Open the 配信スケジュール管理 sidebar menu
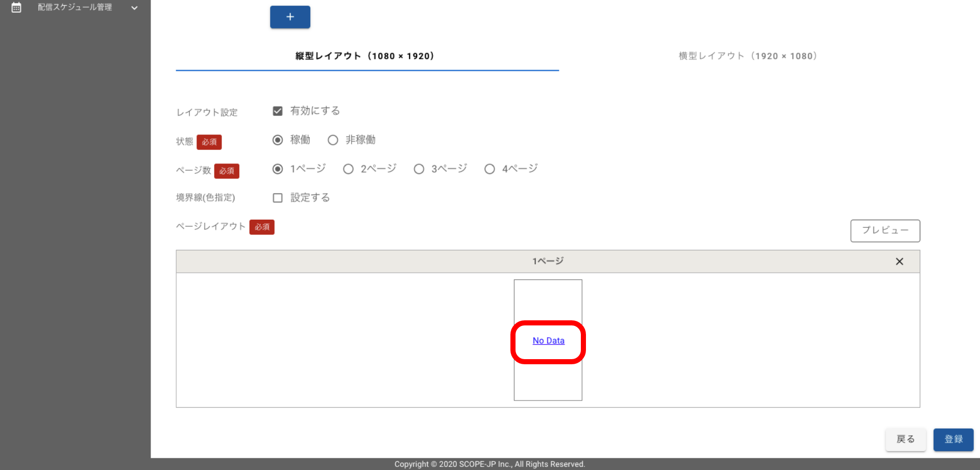 (75, 8)
